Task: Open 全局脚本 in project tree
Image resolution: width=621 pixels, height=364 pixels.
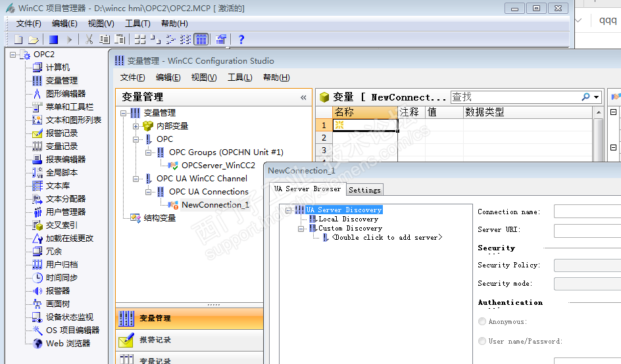Action: point(62,173)
